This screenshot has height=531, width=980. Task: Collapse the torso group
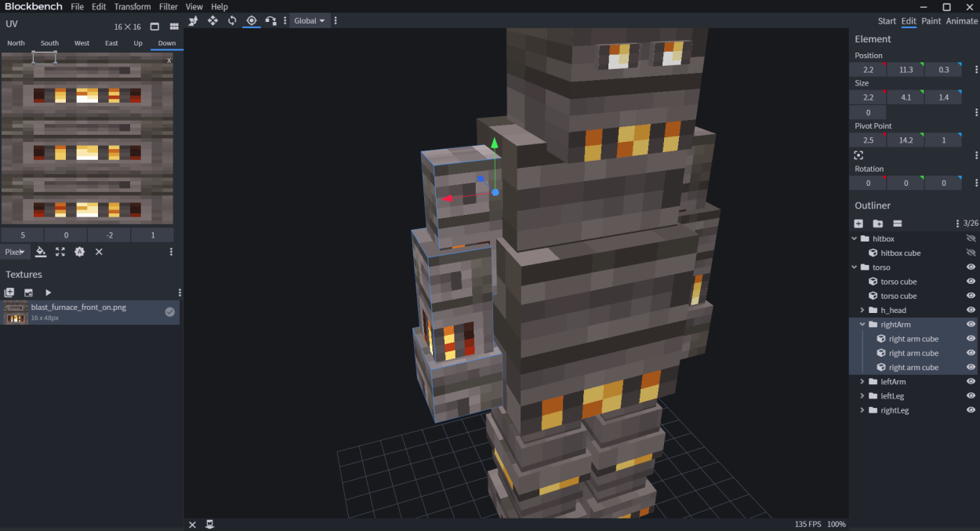[x=855, y=267]
